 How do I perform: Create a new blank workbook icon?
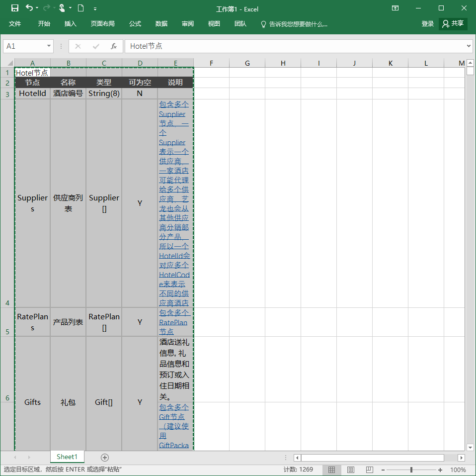click(x=81, y=8)
